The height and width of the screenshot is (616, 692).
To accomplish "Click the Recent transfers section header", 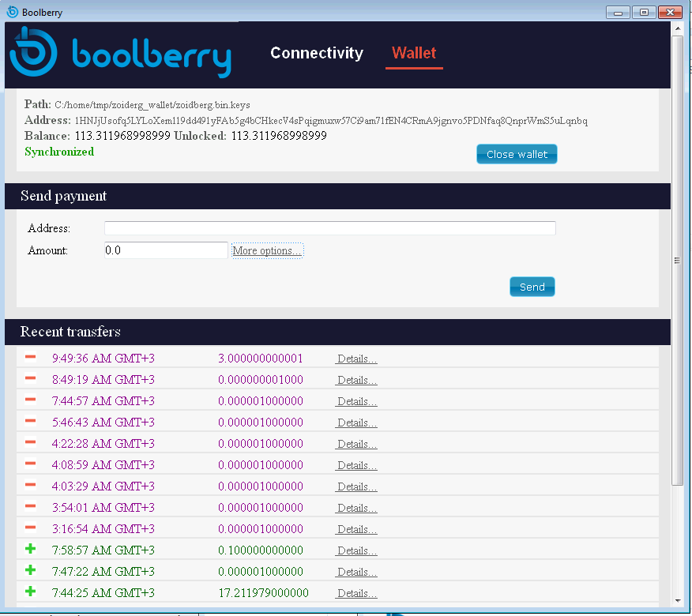I will click(x=337, y=332).
